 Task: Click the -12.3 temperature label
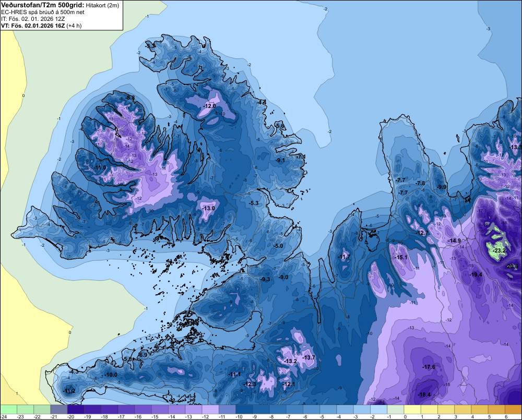pyautogui.click(x=250, y=384)
